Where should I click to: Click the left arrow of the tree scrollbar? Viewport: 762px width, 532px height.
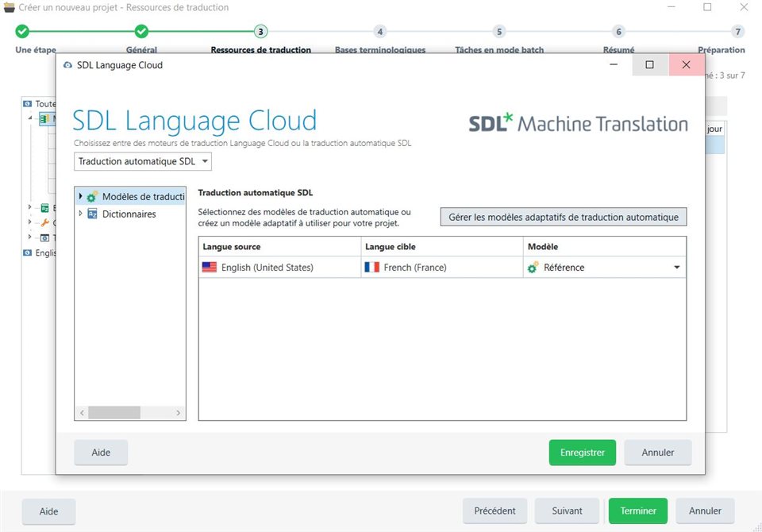pos(82,412)
